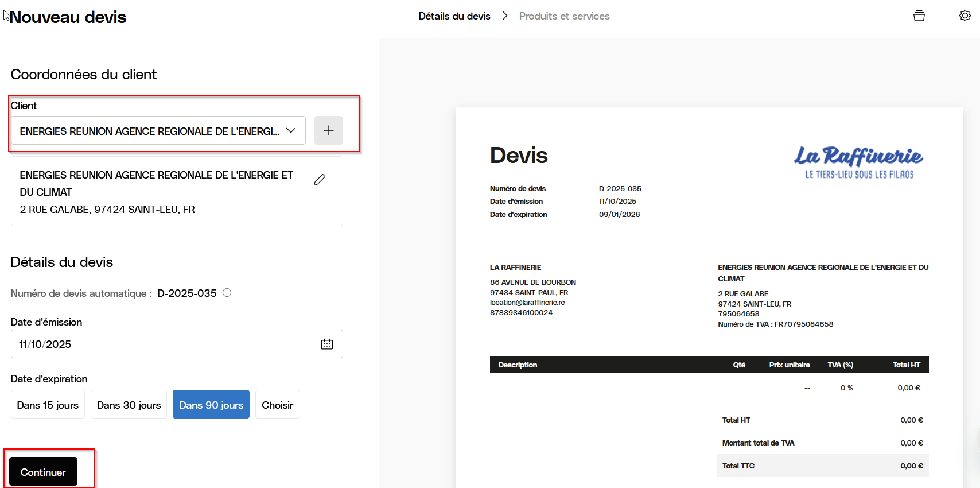Image resolution: width=980 pixels, height=488 pixels.
Task: Select the Dans 15 jours expiration option
Action: pos(48,405)
